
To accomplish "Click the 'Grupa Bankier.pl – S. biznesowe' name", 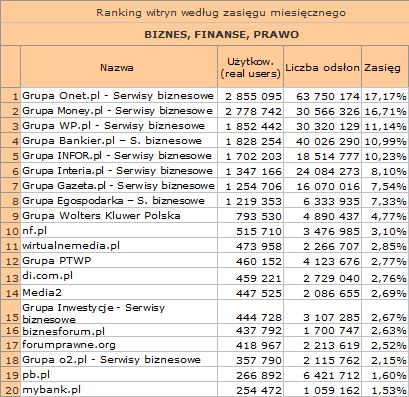I will [x=112, y=141].
